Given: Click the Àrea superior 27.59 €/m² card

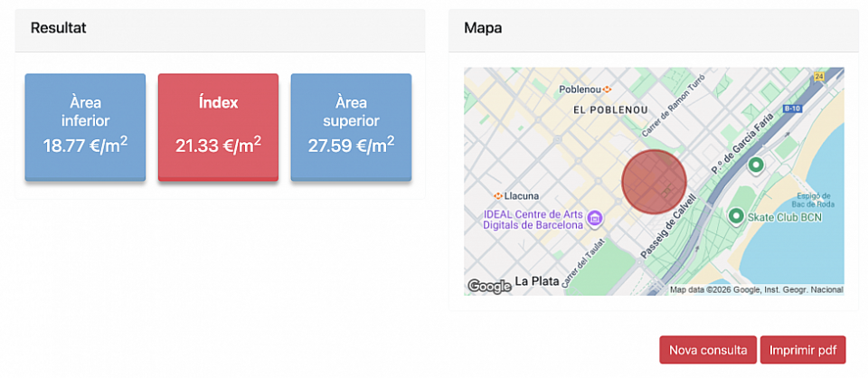Looking at the screenshot, I should [351, 127].
